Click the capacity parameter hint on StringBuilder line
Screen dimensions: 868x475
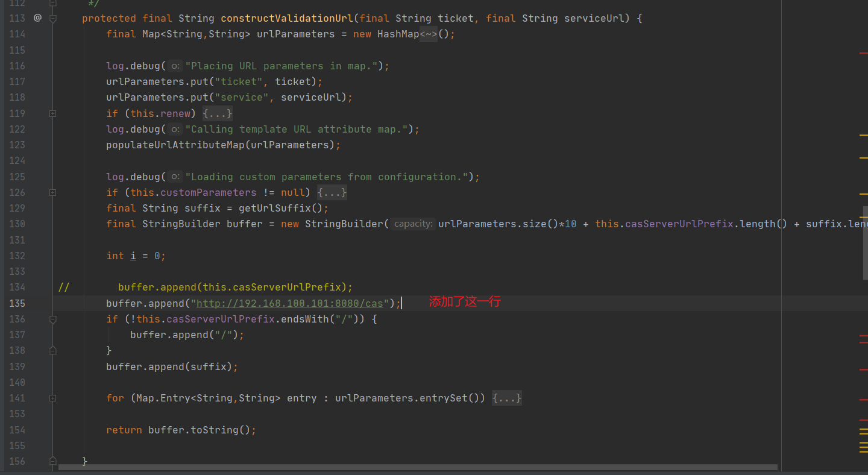point(412,224)
